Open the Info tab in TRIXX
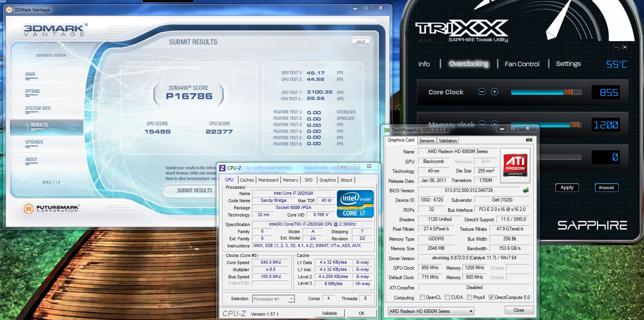The image size is (644, 320). [424, 64]
